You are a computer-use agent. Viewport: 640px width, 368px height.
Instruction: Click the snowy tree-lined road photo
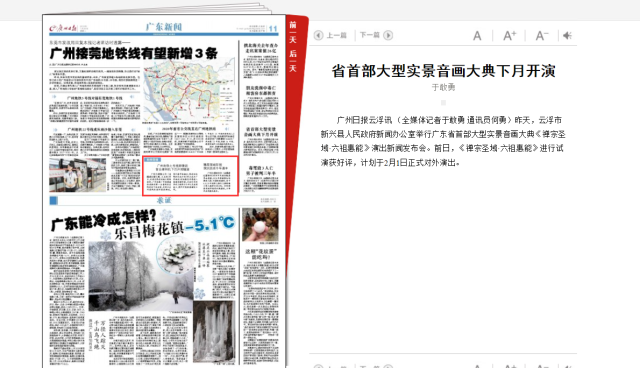[140, 276]
